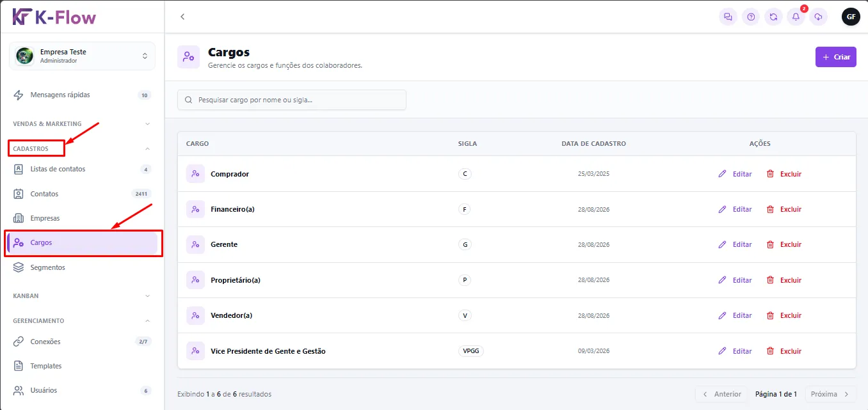Click the VPGG sigla badge

click(471, 351)
